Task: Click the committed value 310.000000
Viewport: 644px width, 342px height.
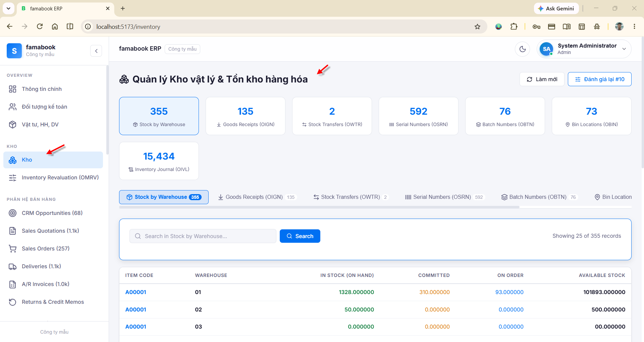Action: pos(434,292)
